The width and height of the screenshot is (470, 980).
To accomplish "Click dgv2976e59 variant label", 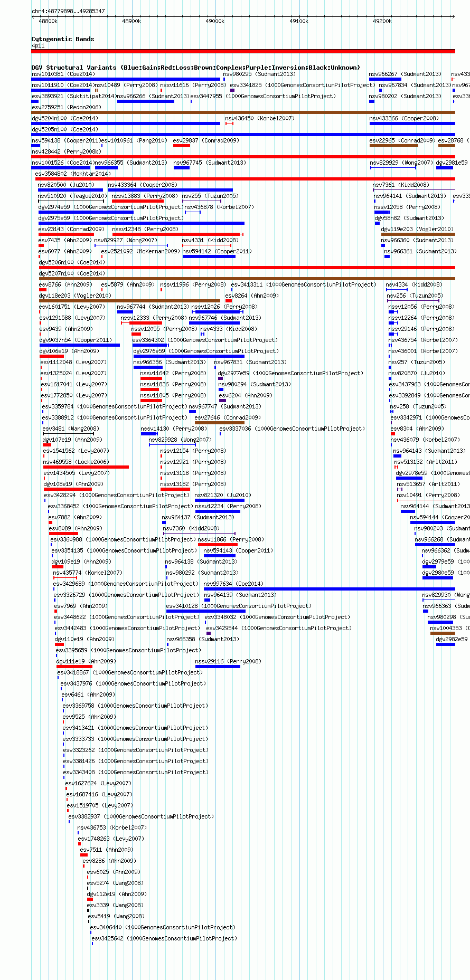I will pyautogui.click(x=205, y=351).
